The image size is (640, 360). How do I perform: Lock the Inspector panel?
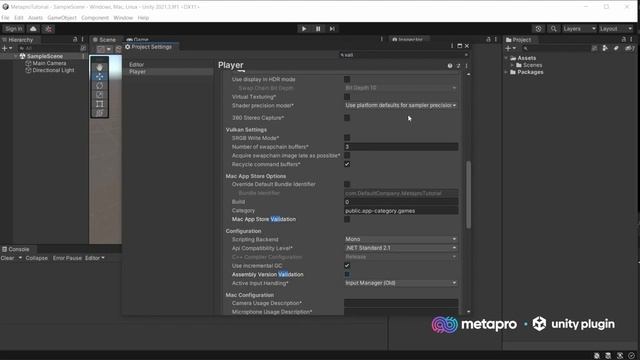[488, 40]
